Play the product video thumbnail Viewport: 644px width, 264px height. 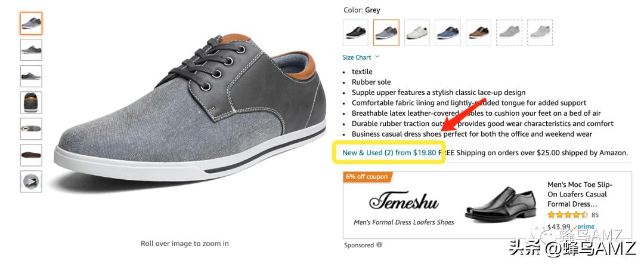31,182
